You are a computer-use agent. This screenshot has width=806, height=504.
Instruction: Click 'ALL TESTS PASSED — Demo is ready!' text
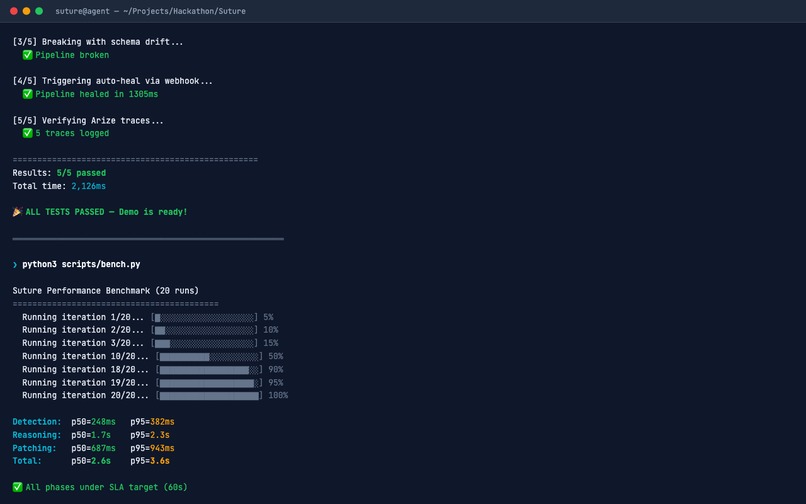coord(106,212)
